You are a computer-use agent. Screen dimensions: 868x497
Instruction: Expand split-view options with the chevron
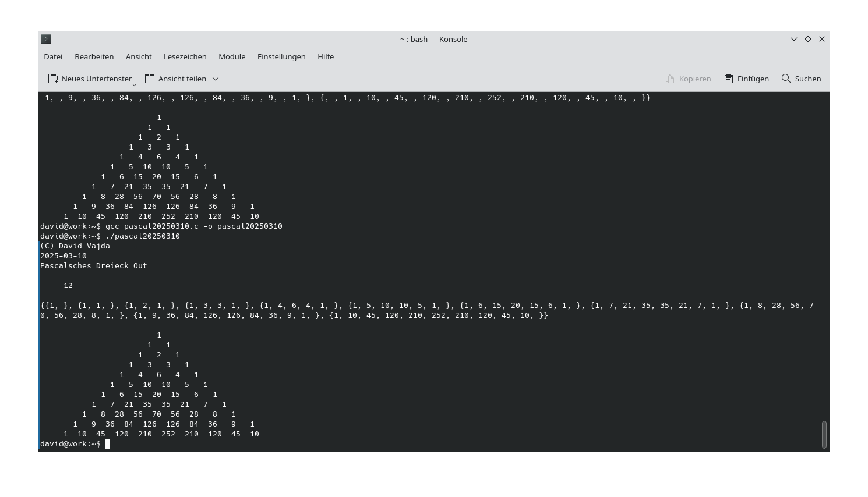click(215, 79)
